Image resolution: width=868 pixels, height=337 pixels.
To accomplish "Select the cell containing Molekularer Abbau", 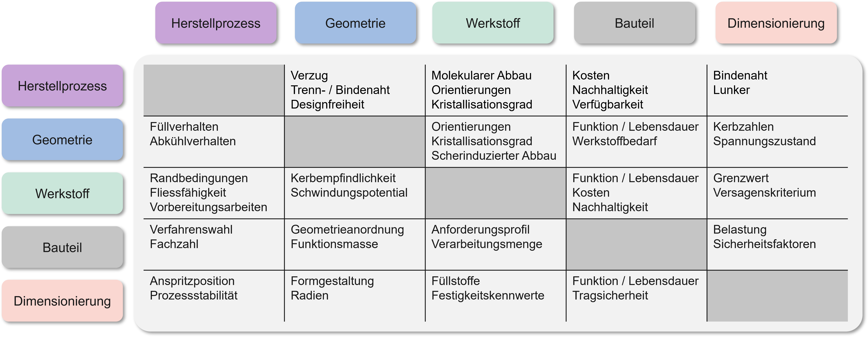I will click(496, 90).
